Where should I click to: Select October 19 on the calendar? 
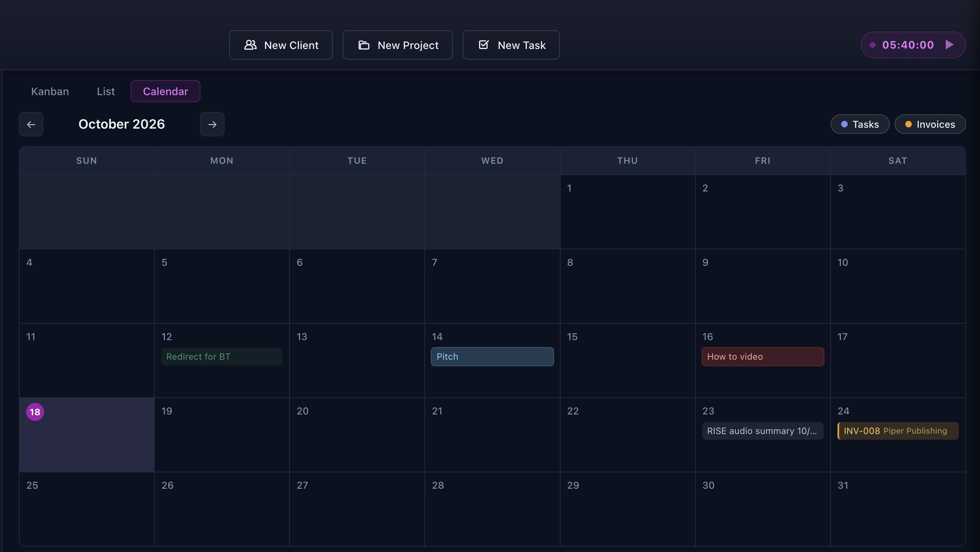coord(222,435)
